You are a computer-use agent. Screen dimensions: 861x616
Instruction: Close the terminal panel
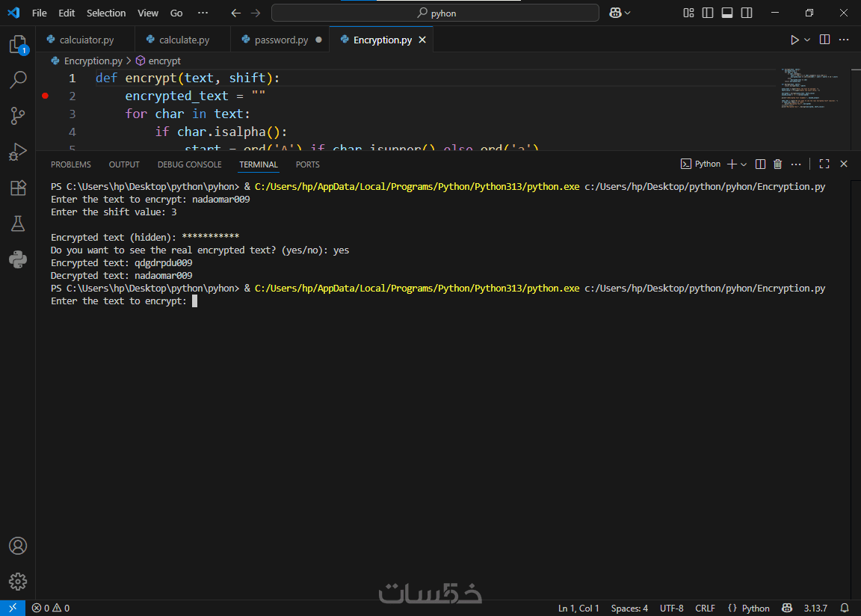pos(844,164)
